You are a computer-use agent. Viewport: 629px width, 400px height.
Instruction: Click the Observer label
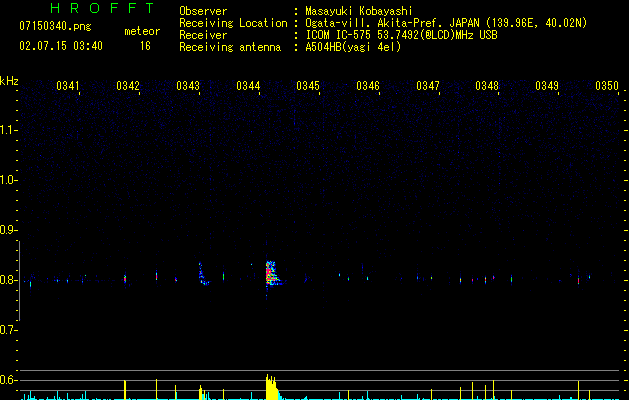point(203,11)
